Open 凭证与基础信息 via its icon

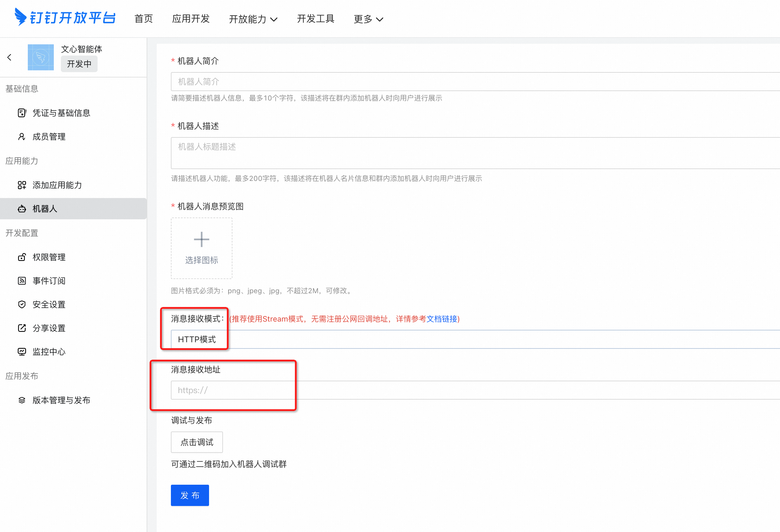22,113
